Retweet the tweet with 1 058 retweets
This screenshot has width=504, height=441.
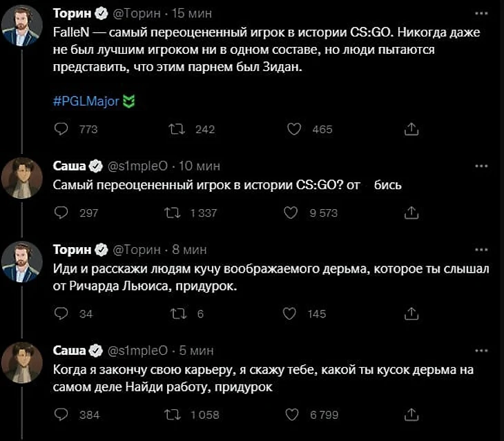point(176,414)
